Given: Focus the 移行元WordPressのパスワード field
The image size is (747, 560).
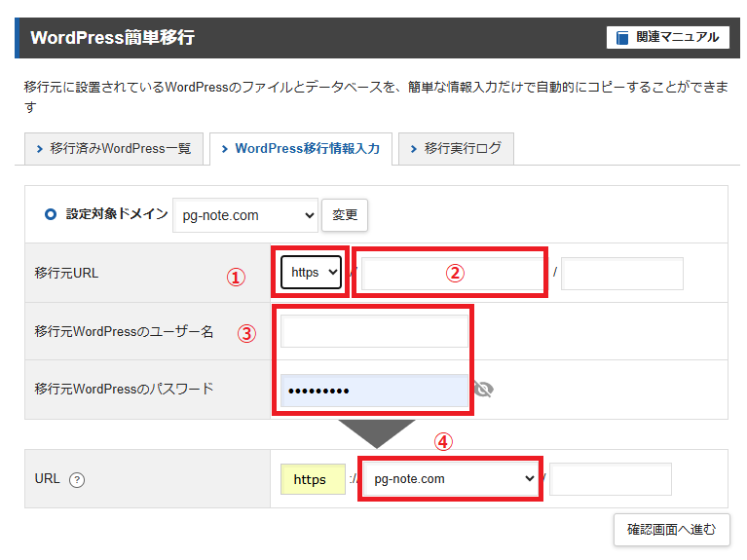Looking at the screenshot, I should point(374,391).
